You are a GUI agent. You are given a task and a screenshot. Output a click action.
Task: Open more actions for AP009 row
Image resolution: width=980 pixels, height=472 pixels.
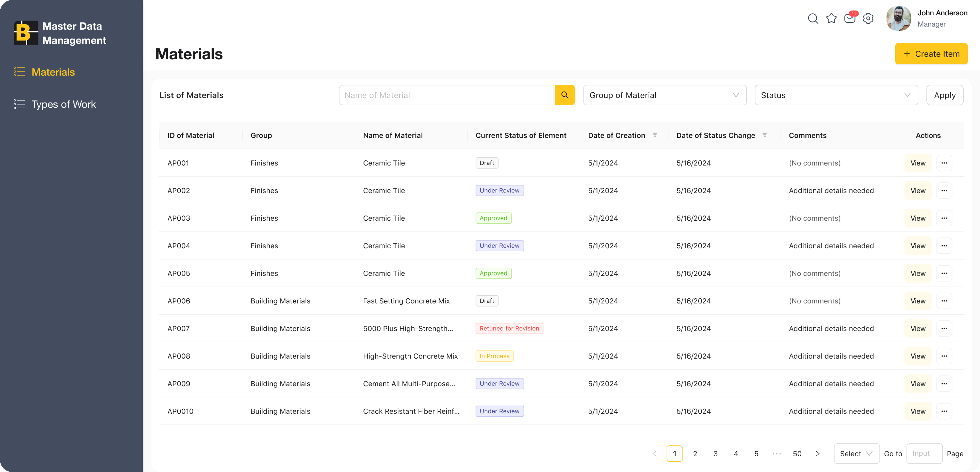tap(944, 384)
